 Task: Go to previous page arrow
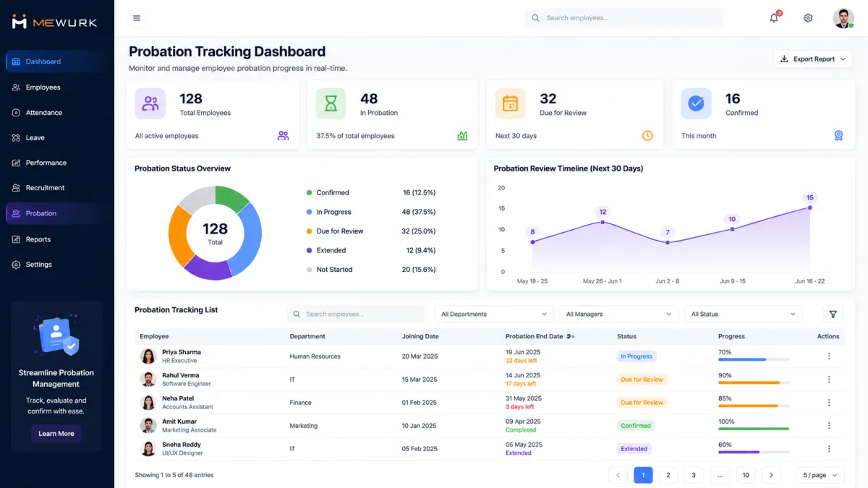618,475
